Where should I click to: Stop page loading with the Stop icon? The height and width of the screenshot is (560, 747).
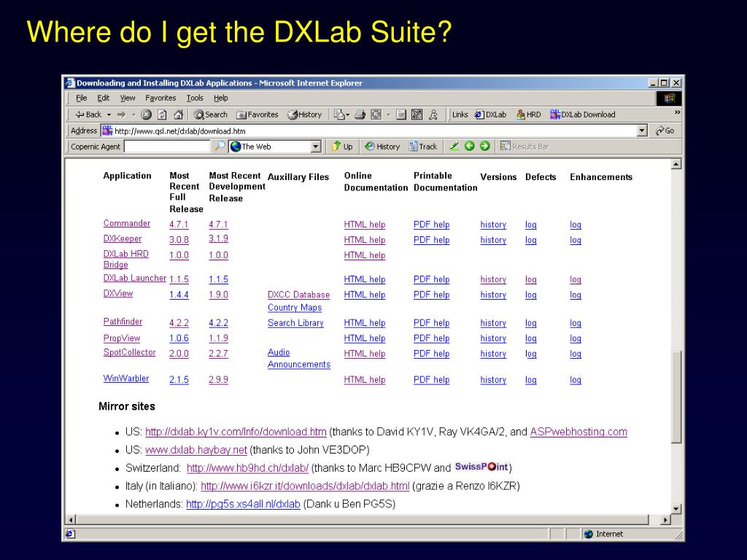146,114
